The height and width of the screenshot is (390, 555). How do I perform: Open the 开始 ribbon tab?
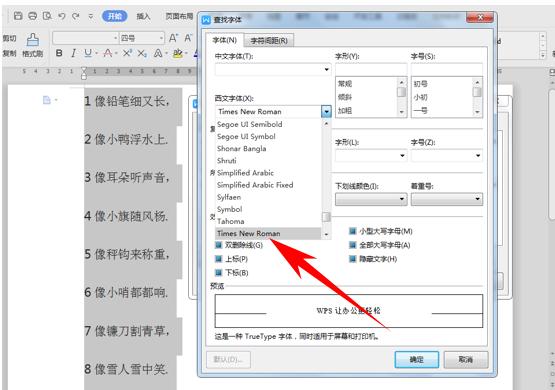point(115,16)
